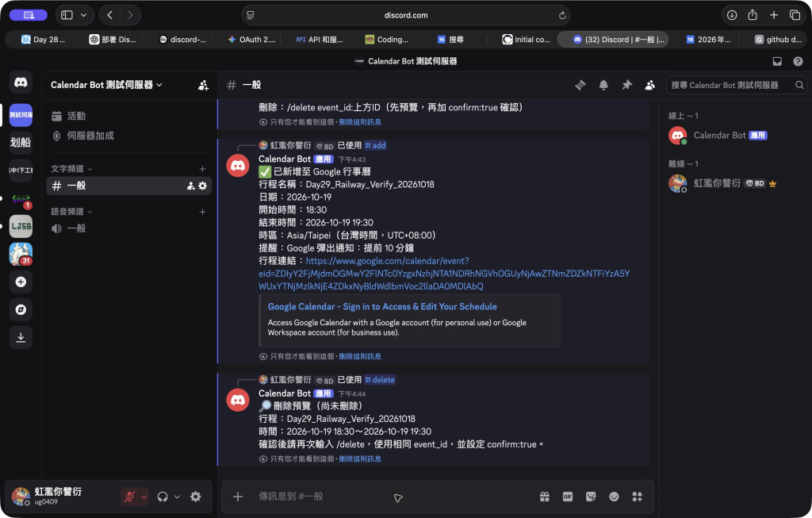Click the delete slash command tag
The image size is (812, 518).
380,380
